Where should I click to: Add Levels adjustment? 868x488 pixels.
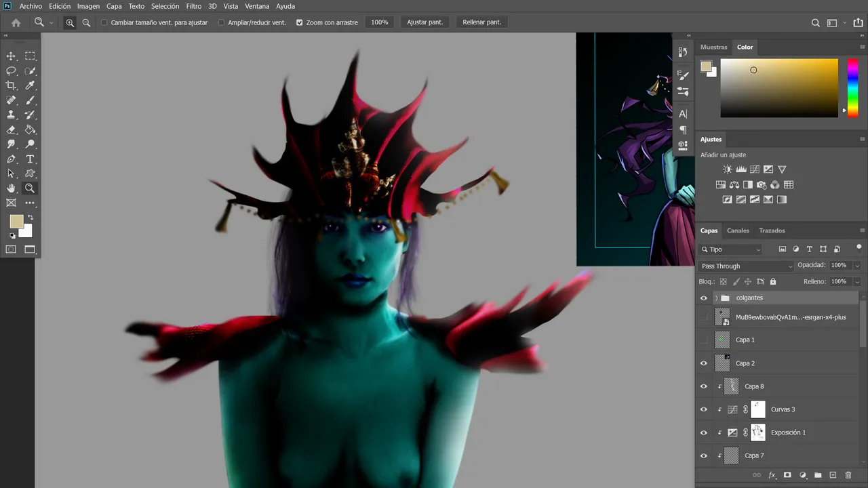coord(741,169)
